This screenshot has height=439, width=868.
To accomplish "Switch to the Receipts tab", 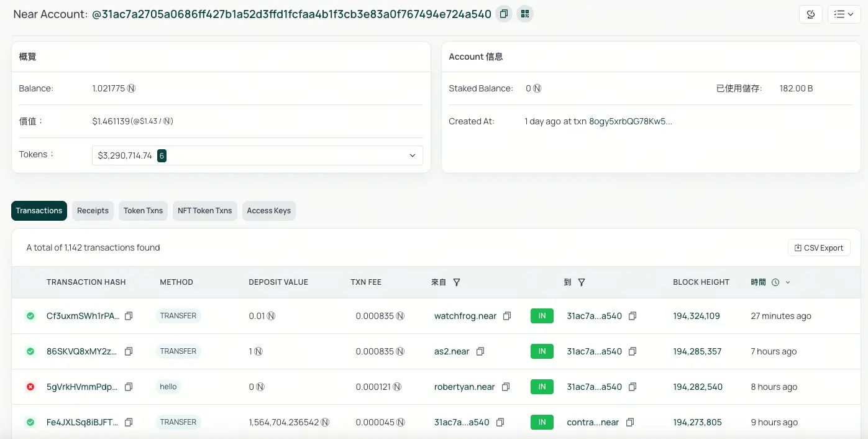I will tap(93, 211).
